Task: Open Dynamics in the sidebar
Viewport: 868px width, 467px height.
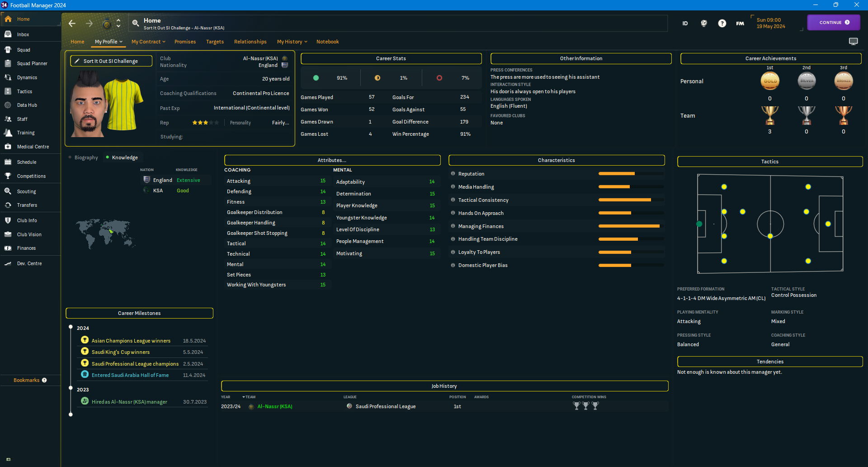Action: (27, 78)
